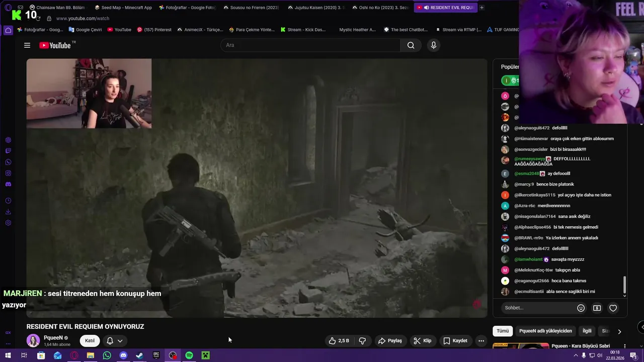Switch to the Sousou no Frieren tab
This screenshot has height=362, width=644.
point(252,8)
